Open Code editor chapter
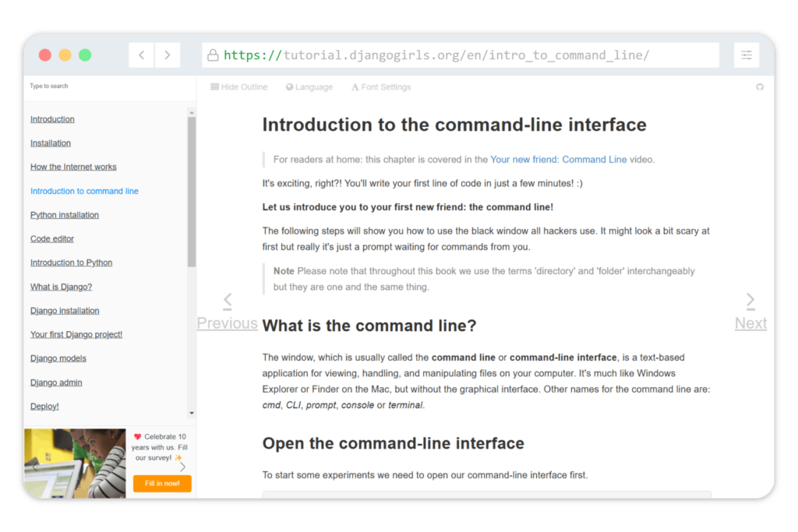798x532 pixels. pos(52,238)
